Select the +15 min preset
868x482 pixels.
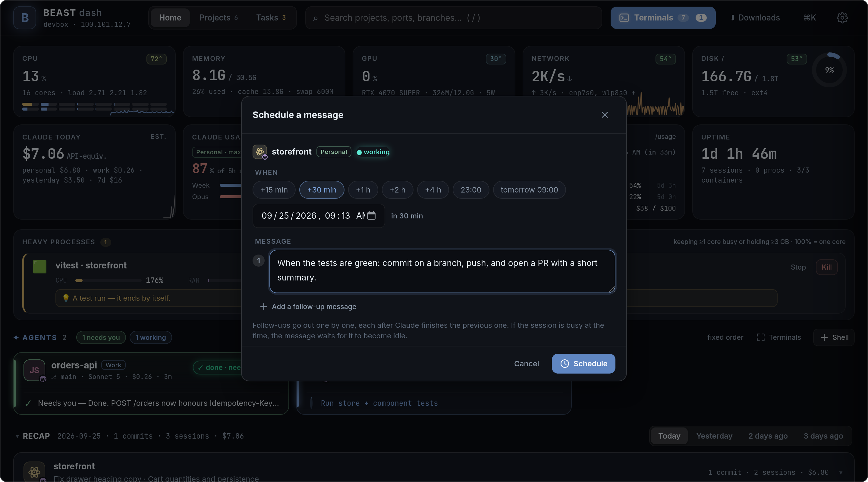click(274, 189)
